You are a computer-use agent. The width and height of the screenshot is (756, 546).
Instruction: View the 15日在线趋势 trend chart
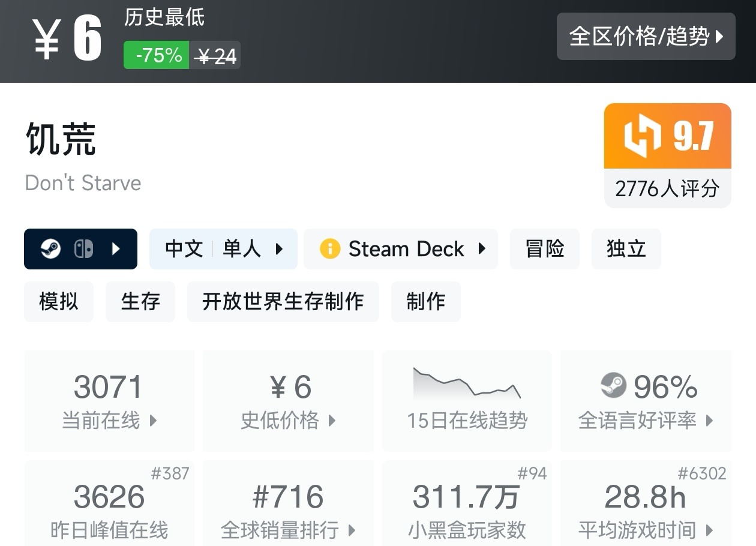467,401
